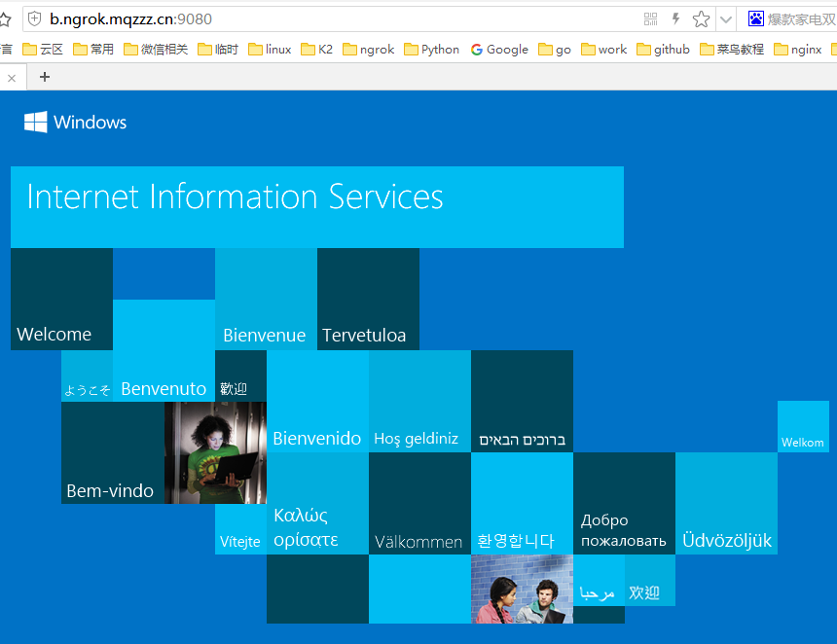Click the Welcome tile
The image size is (837, 644).
pos(61,299)
